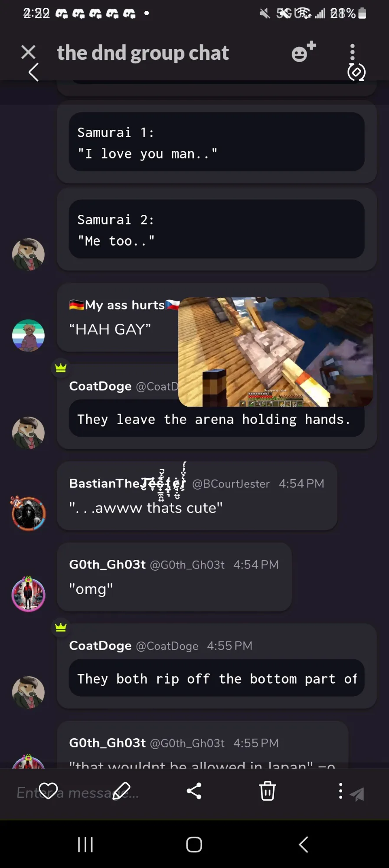389x868 pixels.
Task: Open the striped-flag avatar beside "HAH GAY"
Action: click(x=28, y=335)
